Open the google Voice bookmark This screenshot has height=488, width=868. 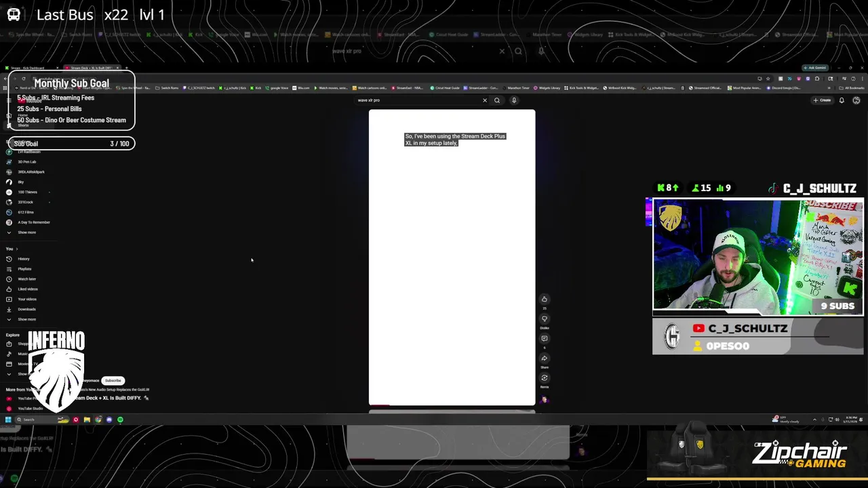click(x=277, y=88)
